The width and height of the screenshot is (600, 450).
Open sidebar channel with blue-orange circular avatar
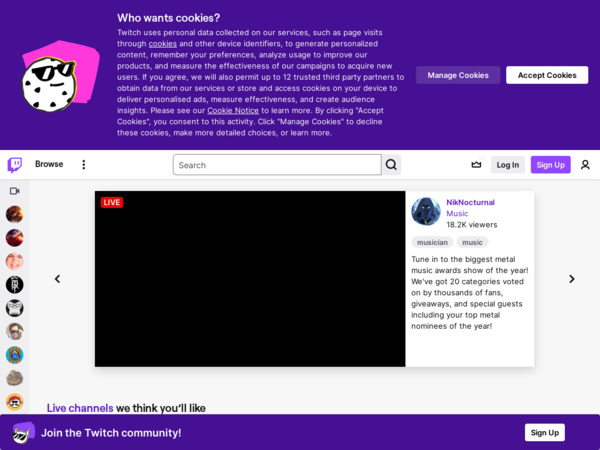point(15,355)
